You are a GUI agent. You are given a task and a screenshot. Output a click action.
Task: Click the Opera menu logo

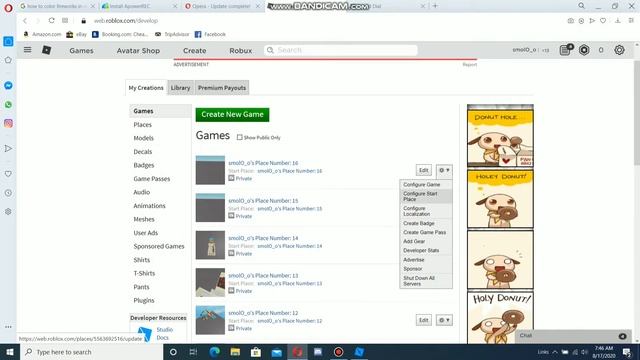[8, 7]
